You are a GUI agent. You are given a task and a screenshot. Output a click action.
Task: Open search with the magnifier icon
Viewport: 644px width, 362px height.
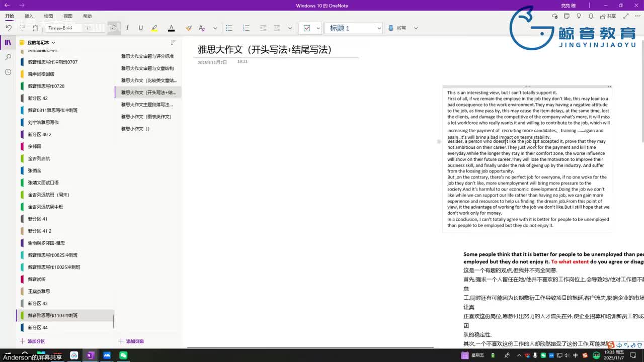pos(8,57)
